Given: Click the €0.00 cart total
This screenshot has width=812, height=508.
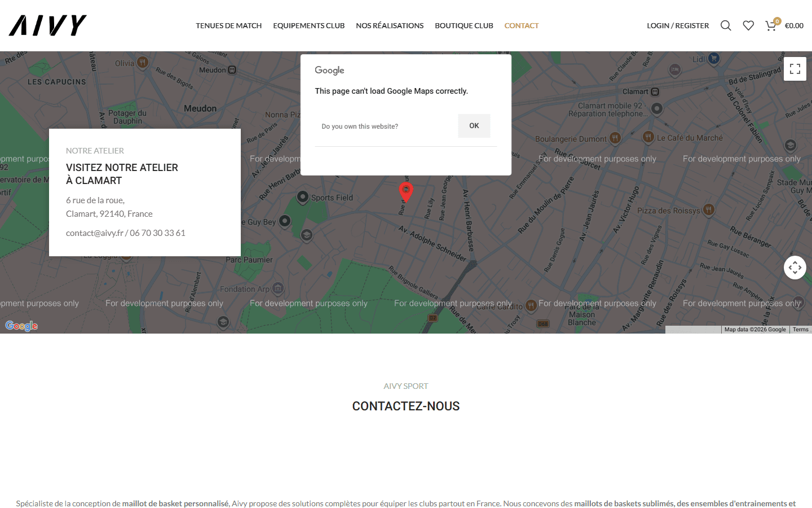Looking at the screenshot, I should (794, 25).
